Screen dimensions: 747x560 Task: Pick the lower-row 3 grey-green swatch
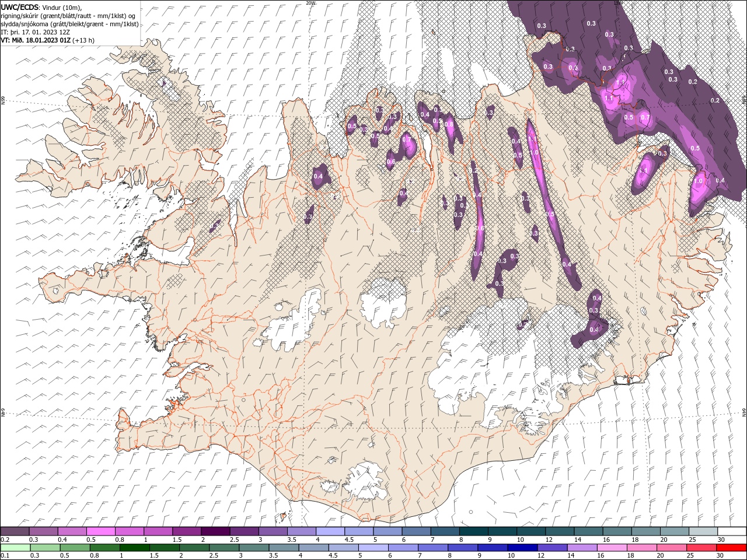(x=254, y=548)
